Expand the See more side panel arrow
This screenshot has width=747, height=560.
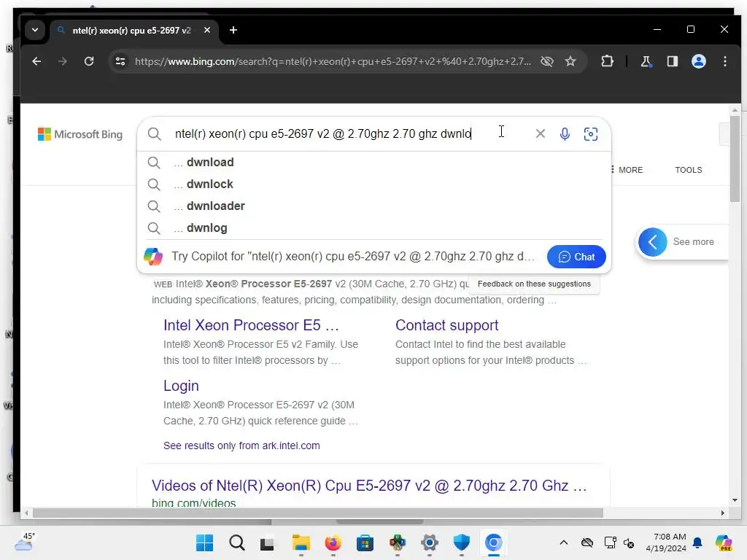(652, 242)
